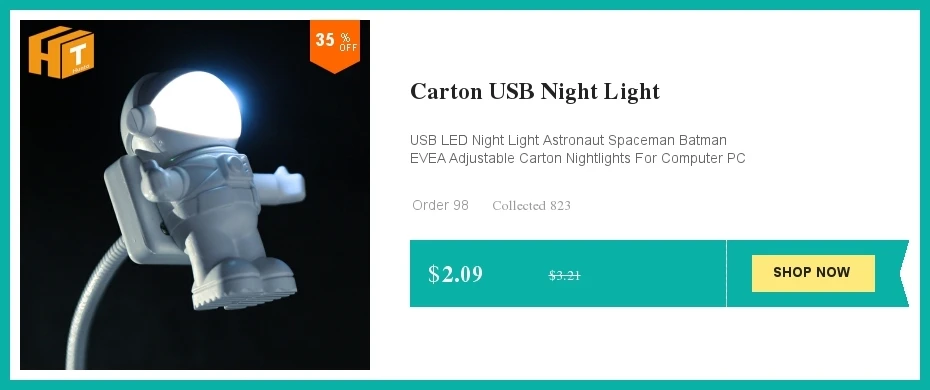Click the orange HT store logo
This screenshot has height=390, width=930.
coord(61,52)
